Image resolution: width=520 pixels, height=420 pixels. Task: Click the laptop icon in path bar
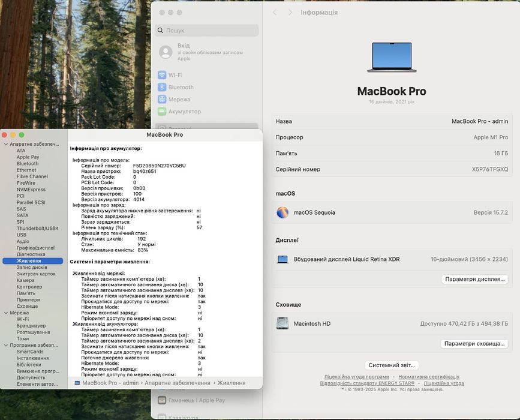tap(77, 383)
